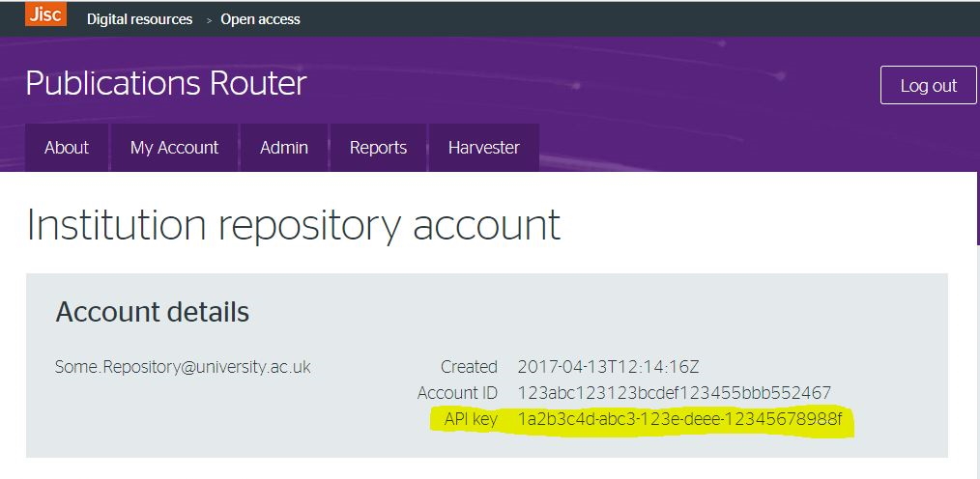This screenshot has height=479, width=980.
Task: Click the Created label
Action: click(469, 367)
